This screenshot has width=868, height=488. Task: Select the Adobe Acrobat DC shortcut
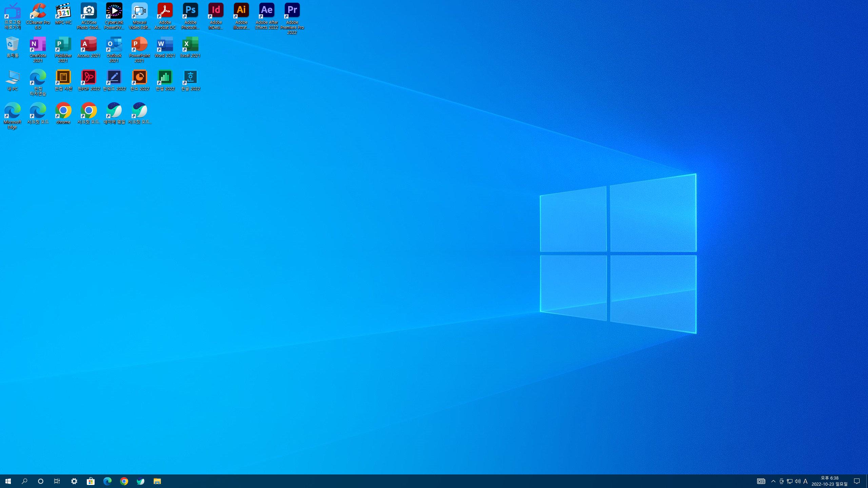point(165,16)
